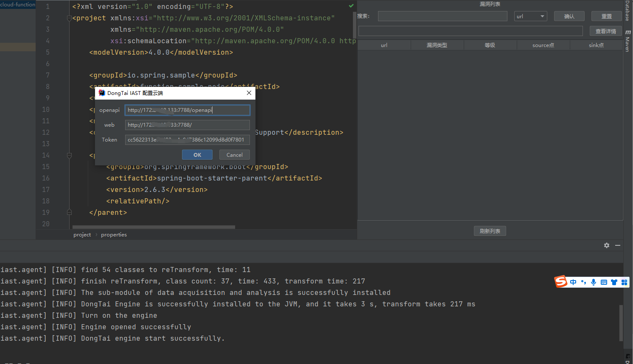Open the Database tool window tab
This screenshot has width=633, height=364.
pyautogui.click(x=627, y=11)
